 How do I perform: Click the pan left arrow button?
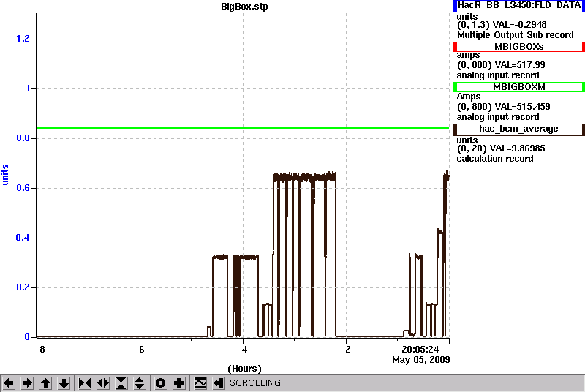coord(9,383)
